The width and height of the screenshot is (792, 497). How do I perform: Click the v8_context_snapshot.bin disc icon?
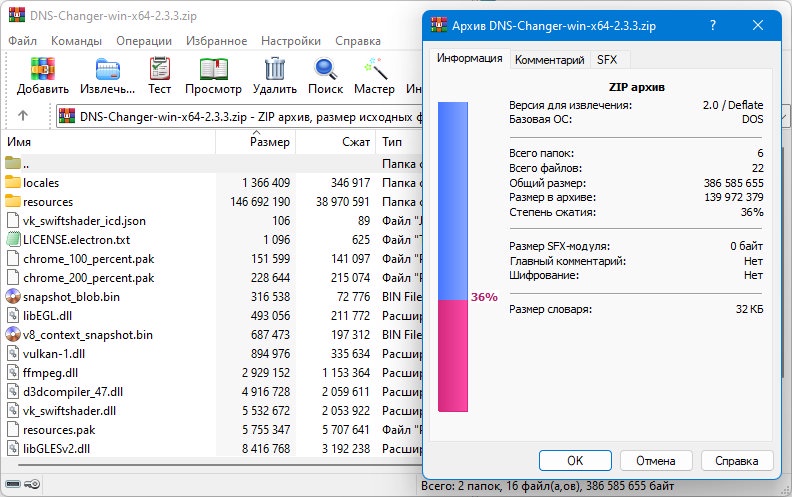click(13, 334)
